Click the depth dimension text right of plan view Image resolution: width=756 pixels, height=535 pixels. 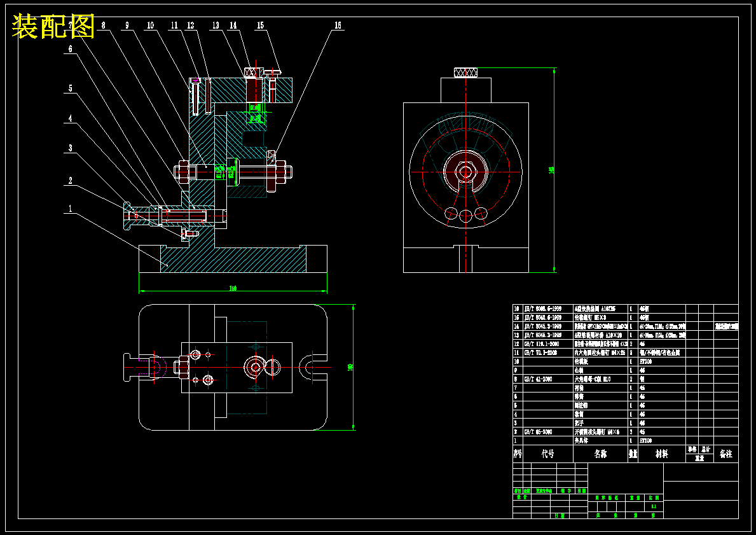click(x=350, y=368)
